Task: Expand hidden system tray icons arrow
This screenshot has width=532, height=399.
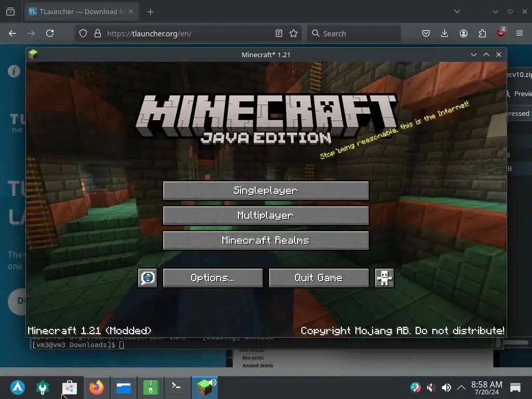Action: 461,387
